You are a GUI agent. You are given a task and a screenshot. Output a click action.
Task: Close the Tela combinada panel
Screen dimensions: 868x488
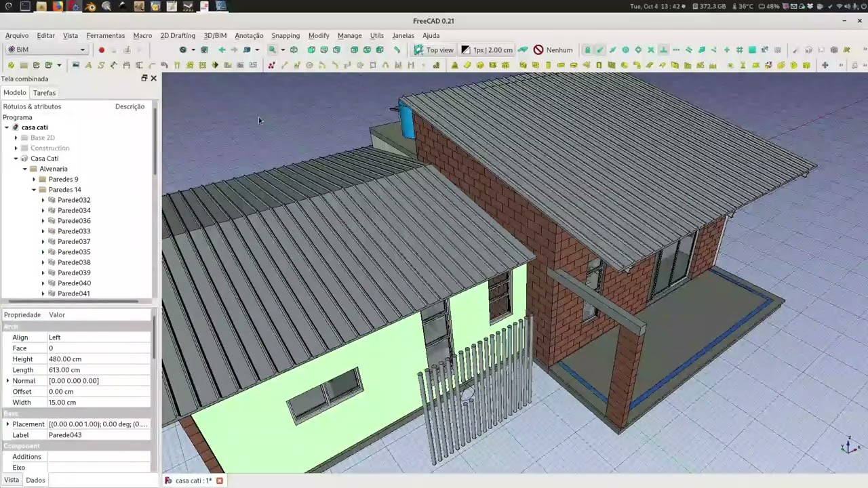(153, 79)
